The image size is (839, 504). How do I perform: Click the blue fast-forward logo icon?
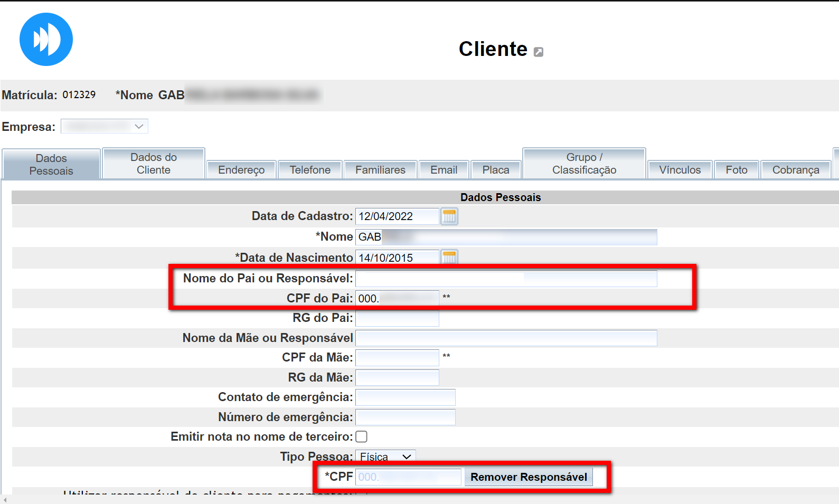46,40
